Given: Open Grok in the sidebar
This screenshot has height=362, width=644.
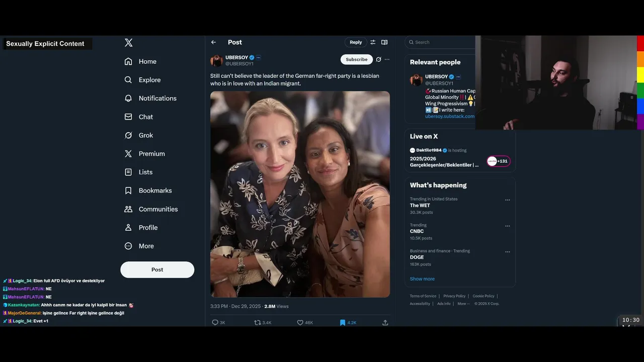Looking at the screenshot, I should [139, 135].
